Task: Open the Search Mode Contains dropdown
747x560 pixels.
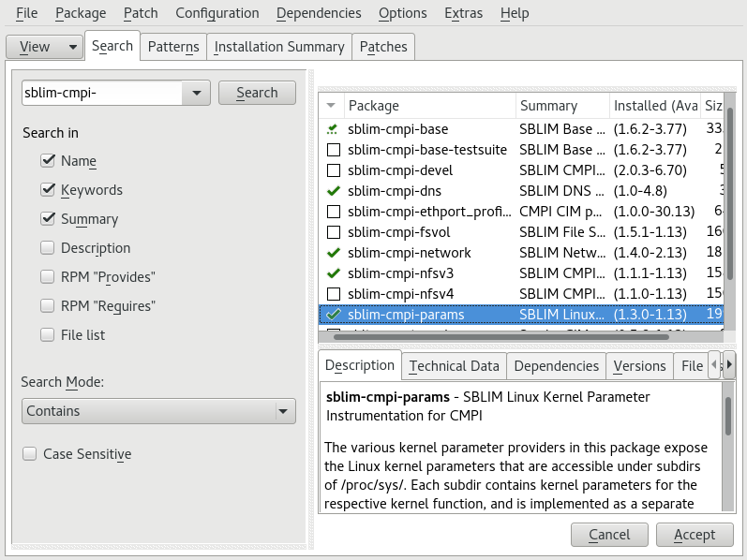Action: 158,411
